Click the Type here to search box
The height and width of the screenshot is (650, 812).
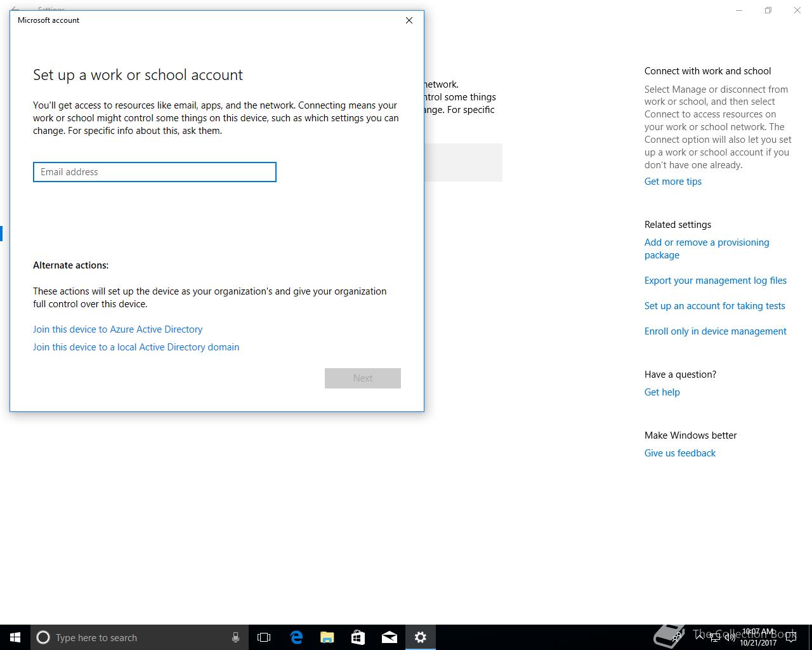pos(140,637)
